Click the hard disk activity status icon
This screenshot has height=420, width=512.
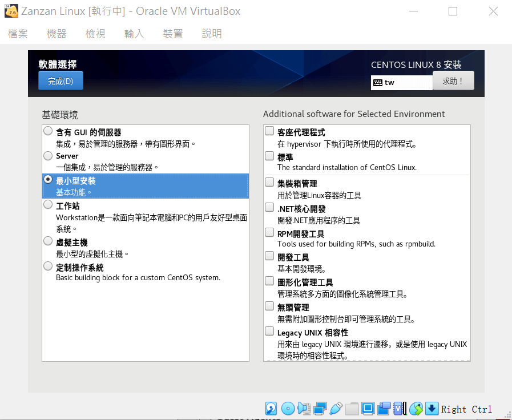pos(271,408)
